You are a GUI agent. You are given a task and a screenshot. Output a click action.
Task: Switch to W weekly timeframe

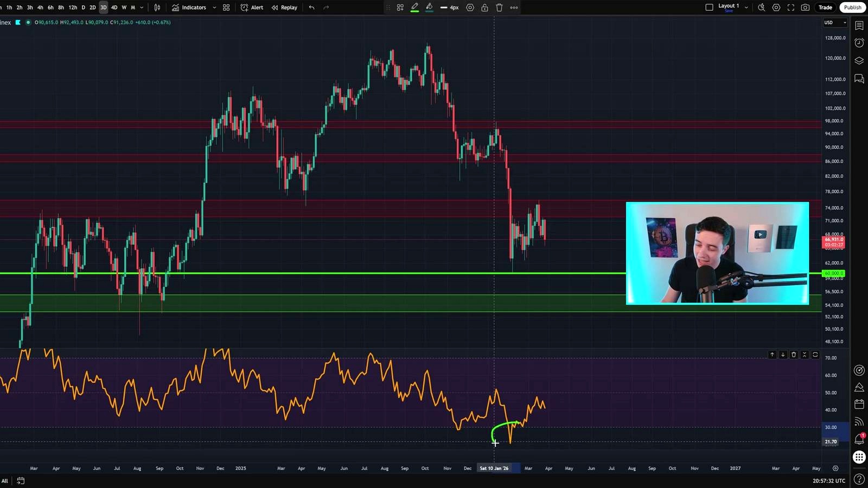coord(124,8)
